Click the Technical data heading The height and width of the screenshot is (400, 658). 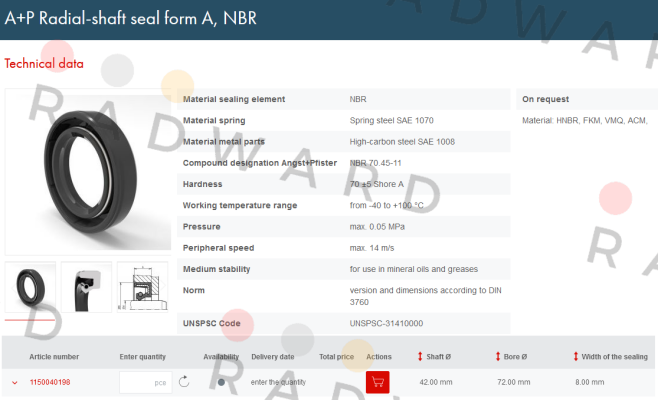pyautogui.click(x=44, y=64)
